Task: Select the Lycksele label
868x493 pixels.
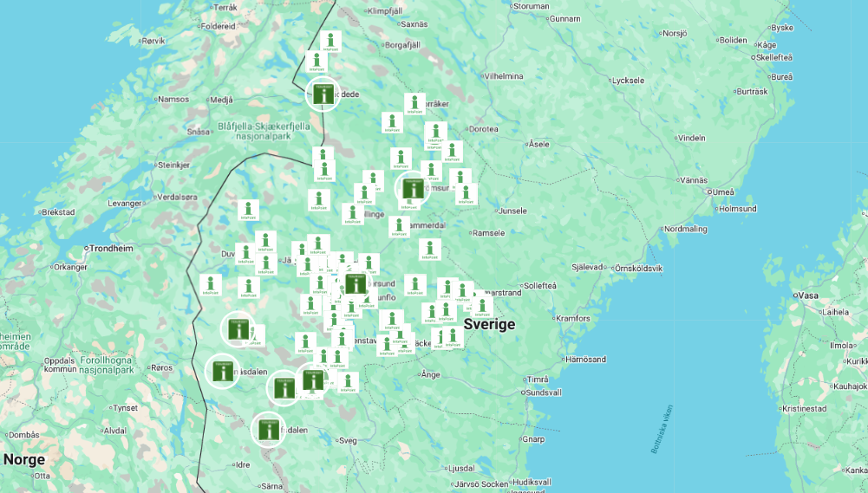Action: click(629, 81)
